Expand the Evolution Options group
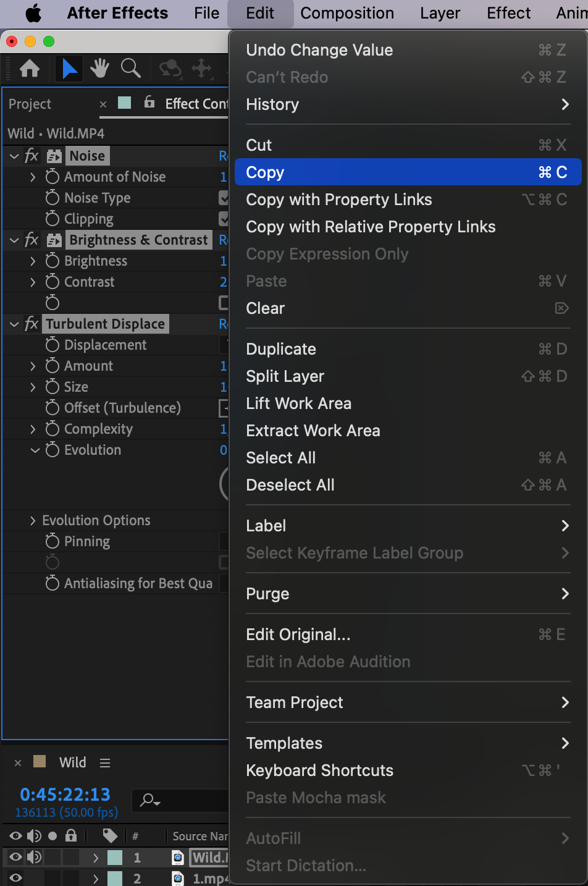Screen dimensions: 588x886 (x=33, y=520)
